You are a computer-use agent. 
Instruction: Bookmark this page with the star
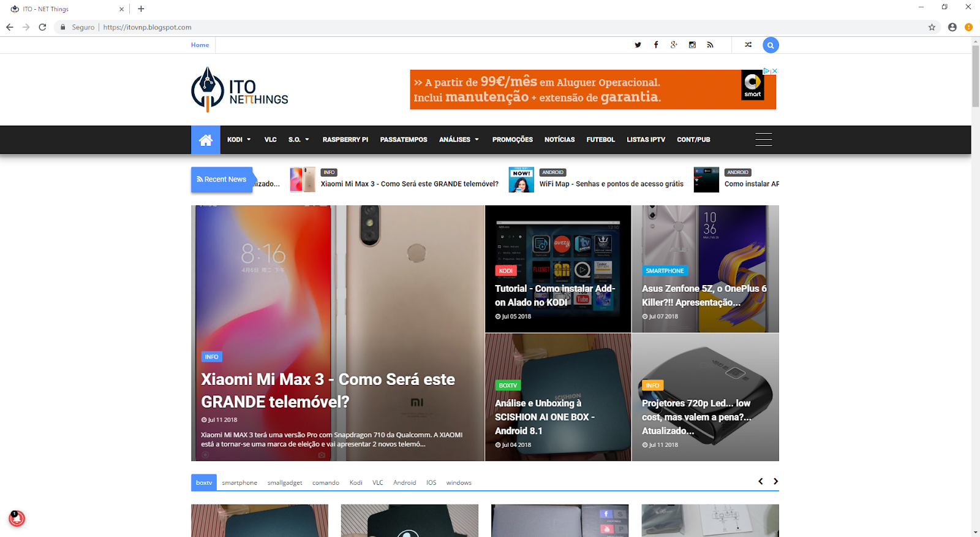[932, 27]
